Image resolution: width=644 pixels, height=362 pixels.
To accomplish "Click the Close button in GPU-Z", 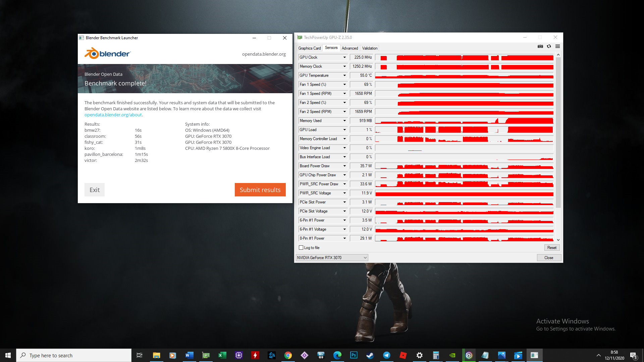I will point(549,258).
